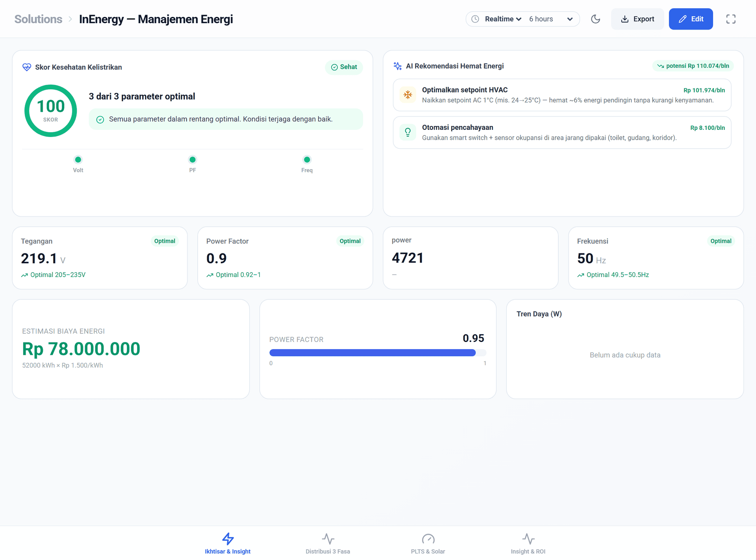Toggle dark mode with the moon icon
The image size is (756, 560).
(595, 19)
